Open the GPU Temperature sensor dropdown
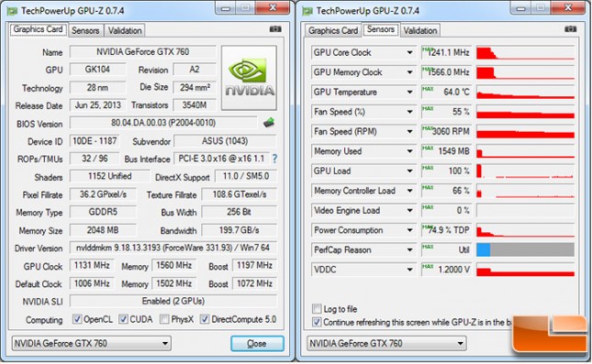This screenshot has height=364, width=592. point(409,92)
